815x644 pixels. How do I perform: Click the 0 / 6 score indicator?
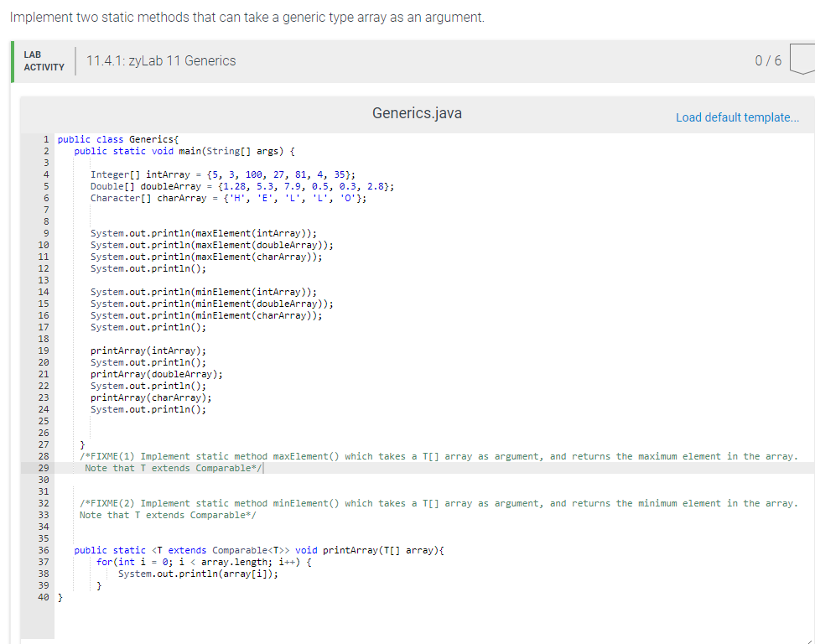(x=768, y=60)
